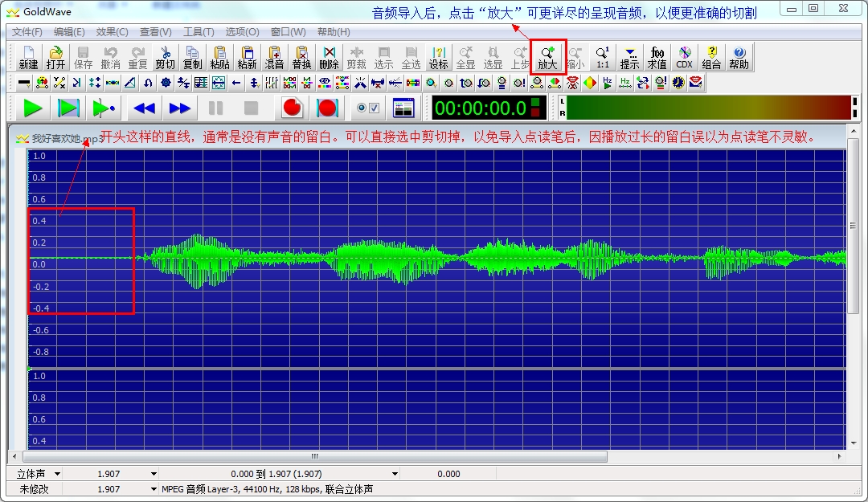The height and width of the screenshot is (502, 868).
Task: Click the 混音 (mix) toolbar icon
Action: (274, 57)
